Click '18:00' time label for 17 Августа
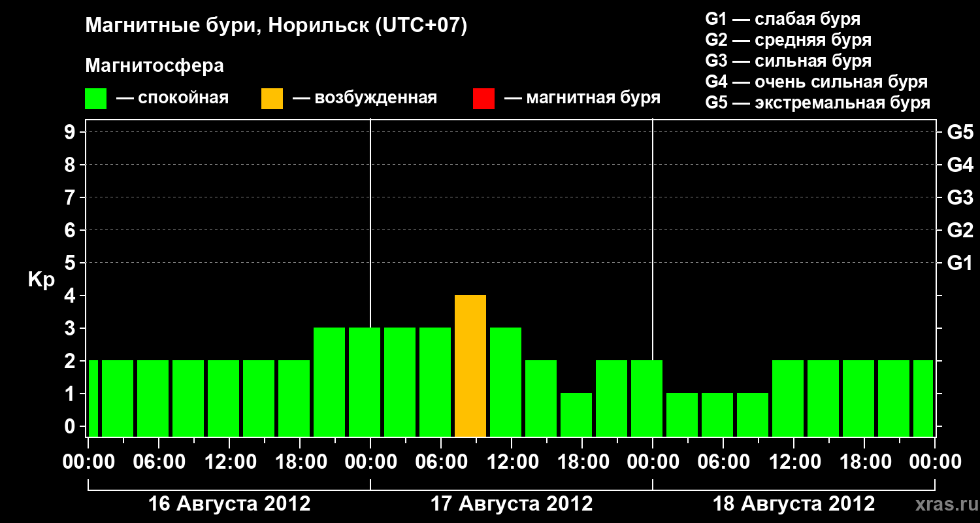The height and width of the screenshot is (523, 980). tap(582, 462)
